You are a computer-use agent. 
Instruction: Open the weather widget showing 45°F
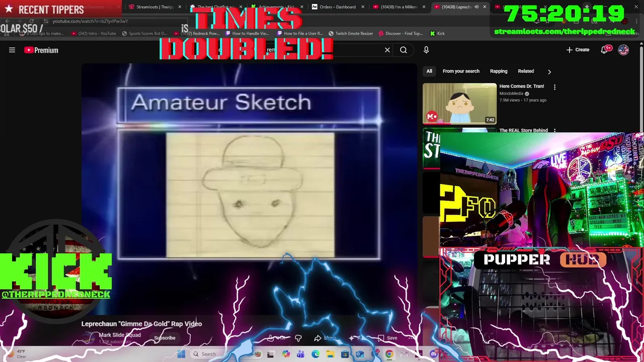(16, 354)
